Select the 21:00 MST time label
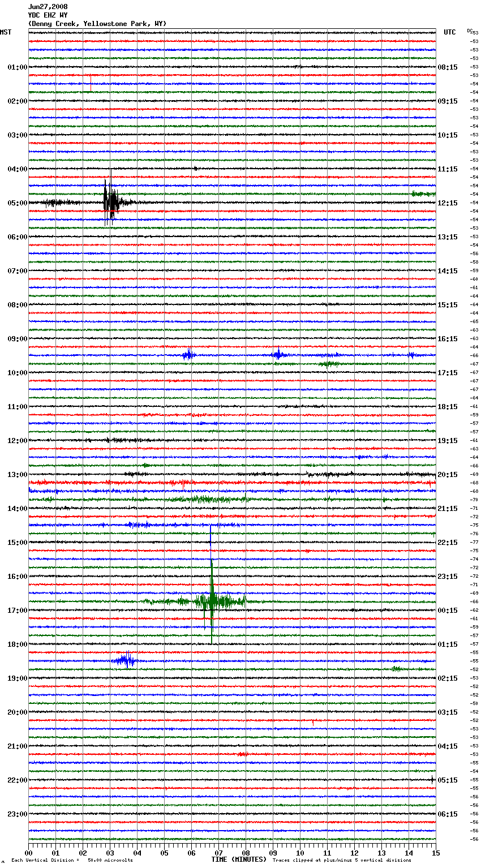481x868 pixels. (18, 746)
